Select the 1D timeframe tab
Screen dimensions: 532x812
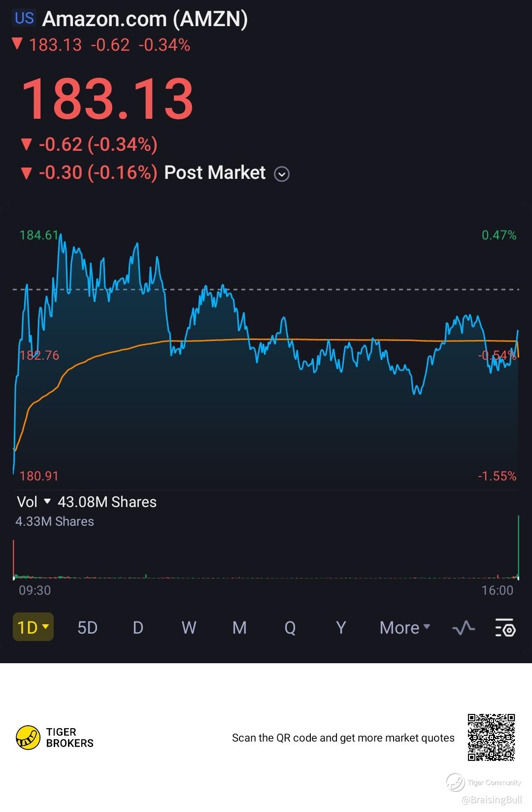click(x=33, y=627)
